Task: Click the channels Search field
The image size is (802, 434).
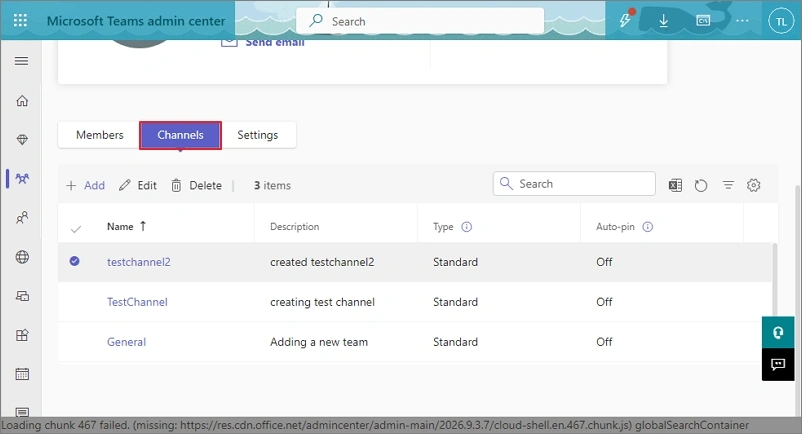Action: pyautogui.click(x=574, y=184)
